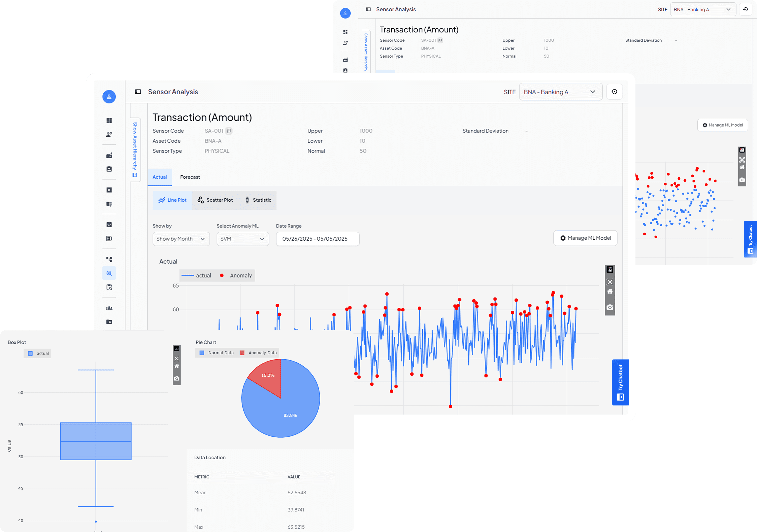This screenshot has height=532, width=757.
Task: Open the BNA - Banking A site dropdown
Action: pyautogui.click(x=560, y=92)
